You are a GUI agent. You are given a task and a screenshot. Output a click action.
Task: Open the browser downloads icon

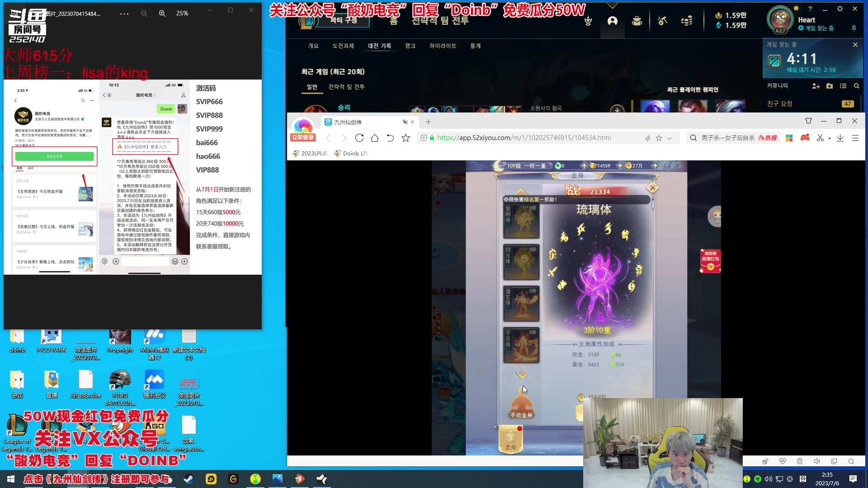click(x=840, y=138)
